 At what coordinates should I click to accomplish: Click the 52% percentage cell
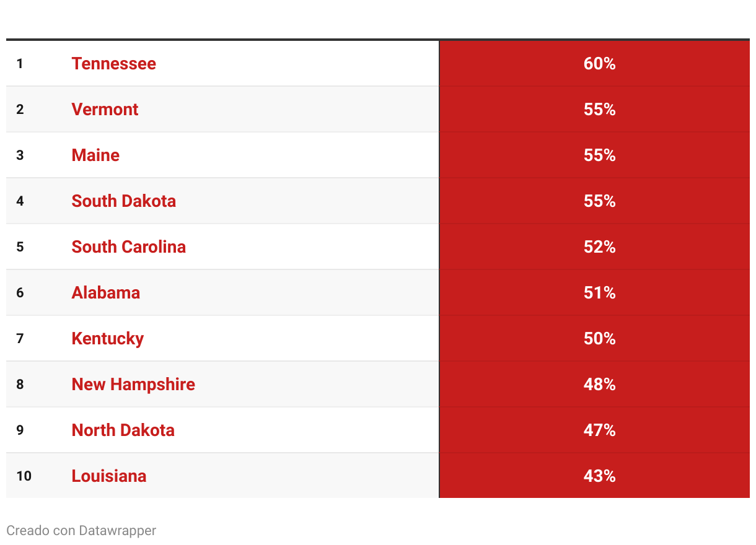pyautogui.click(x=599, y=247)
